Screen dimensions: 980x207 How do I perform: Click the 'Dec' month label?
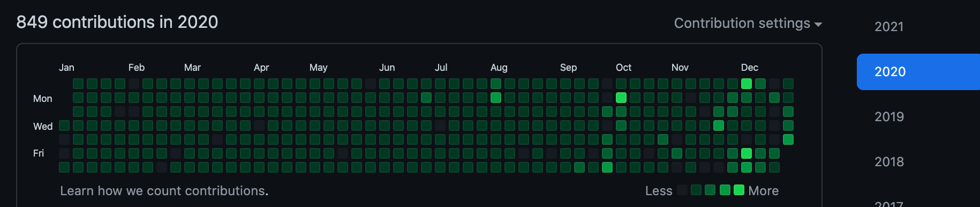(x=749, y=68)
